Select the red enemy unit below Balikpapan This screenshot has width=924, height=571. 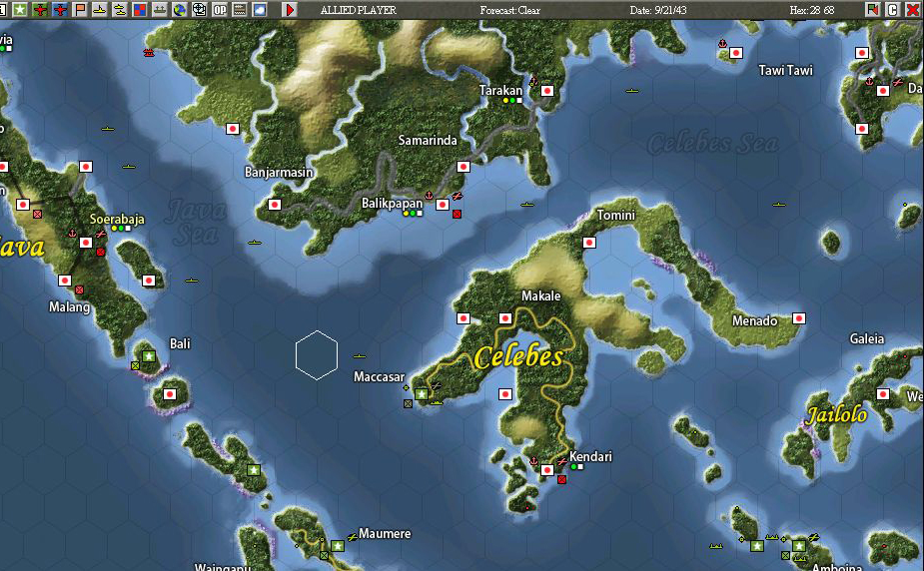(x=457, y=215)
